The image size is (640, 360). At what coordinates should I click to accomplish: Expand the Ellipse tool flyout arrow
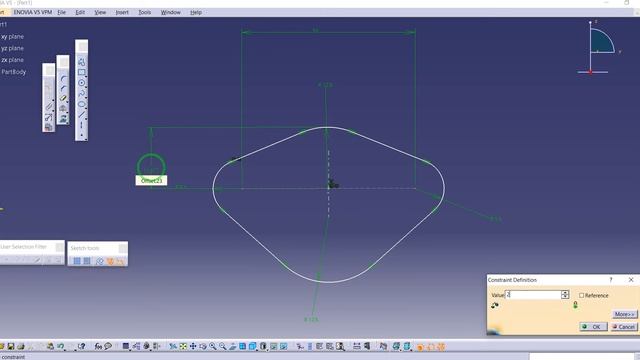pos(86,108)
